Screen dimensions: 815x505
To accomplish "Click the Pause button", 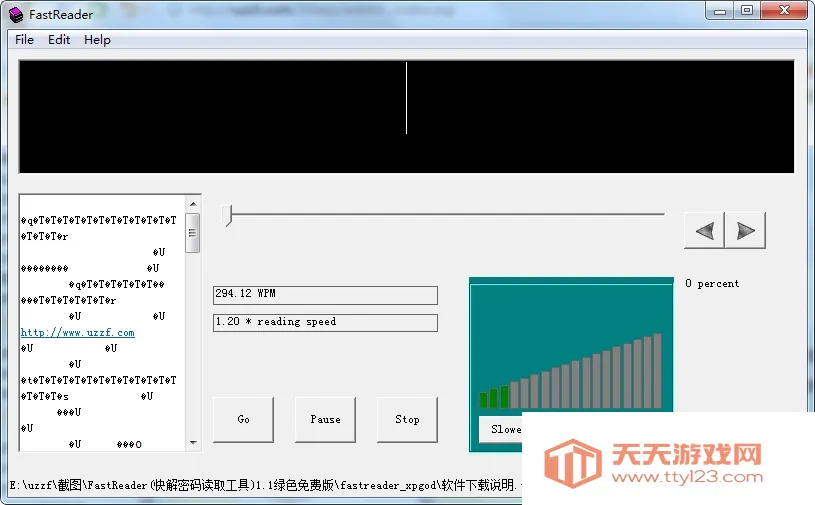I will pos(325,420).
